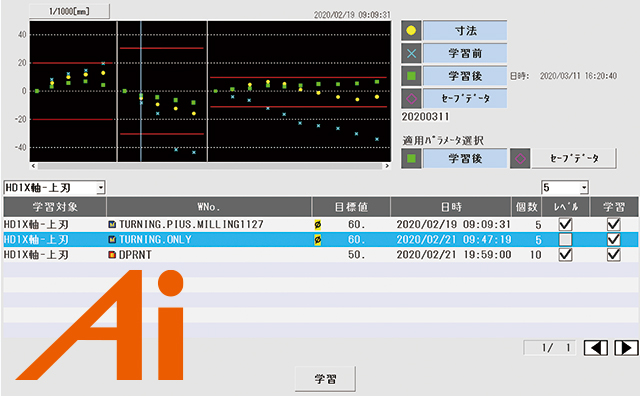This screenshot has width=640, height=396.
Task: Uncheck レベル checkbox for TURNING.PIUS.MILLING1127 row
Action: point(565,224)
